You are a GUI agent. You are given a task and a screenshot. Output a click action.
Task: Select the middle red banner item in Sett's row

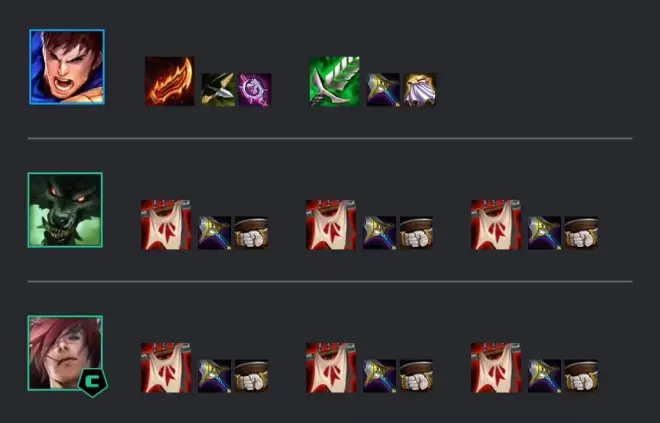pyautogui.click(x=331, y=368)
